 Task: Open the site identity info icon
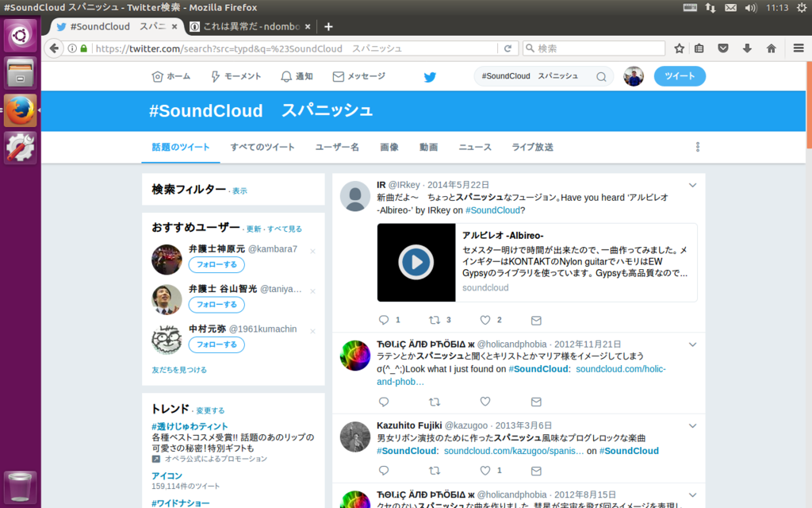tap(72, 48)
